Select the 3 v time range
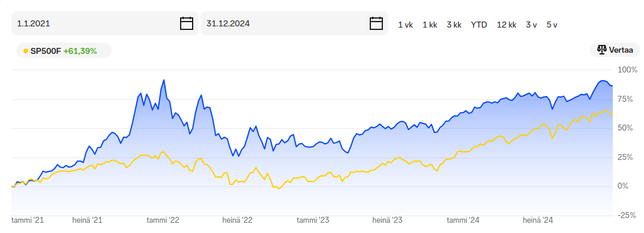 [531, 25]
